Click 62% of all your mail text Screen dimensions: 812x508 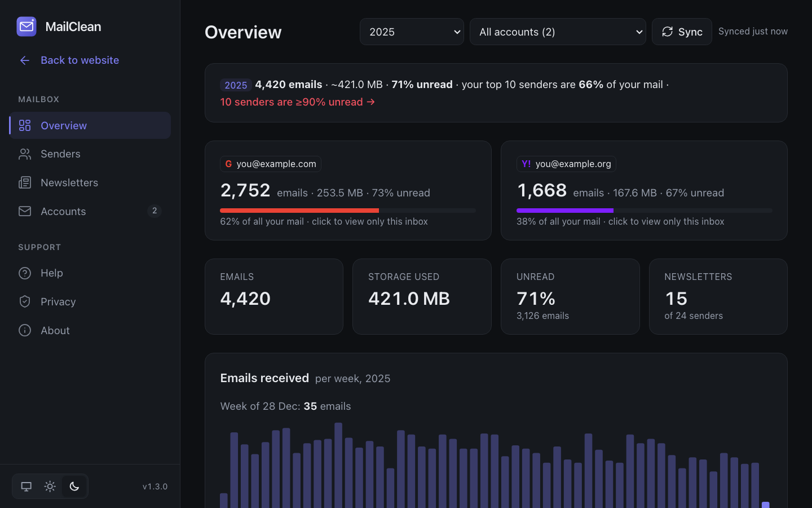(262, 222)
